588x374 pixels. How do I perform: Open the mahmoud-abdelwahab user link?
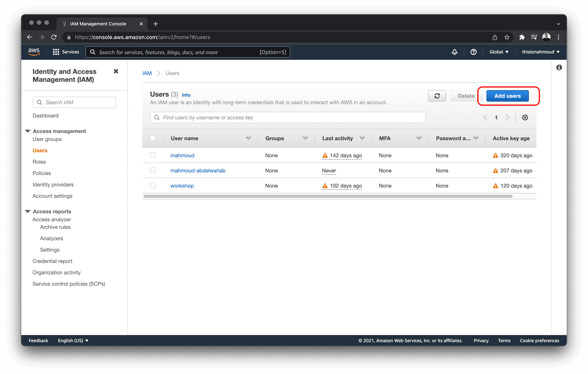point(198,171)
